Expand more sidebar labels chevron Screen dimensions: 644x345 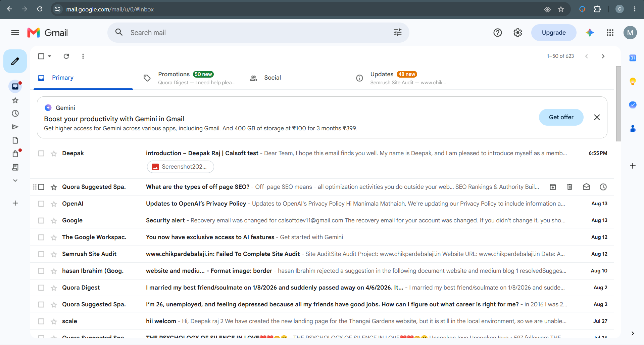click(15, 180)
